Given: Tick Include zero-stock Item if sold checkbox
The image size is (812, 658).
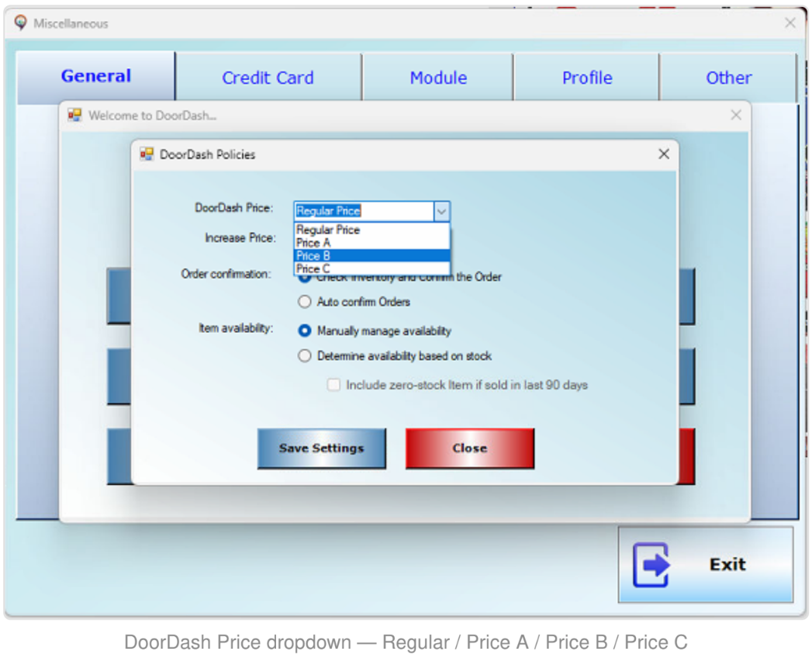Looking at the screenshot, I should click(x=333, y=385).
